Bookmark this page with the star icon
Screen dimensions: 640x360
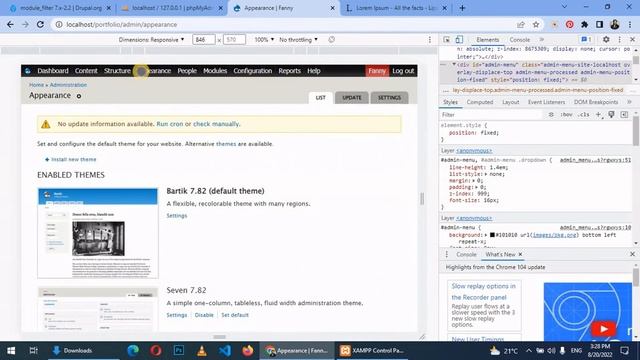pos(536,24)
